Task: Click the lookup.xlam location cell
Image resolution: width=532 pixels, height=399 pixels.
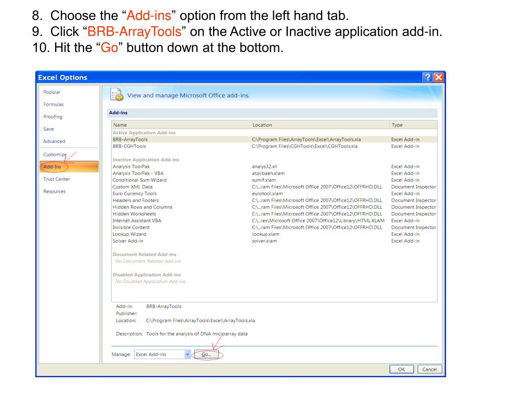Action: tap(265, 234)
